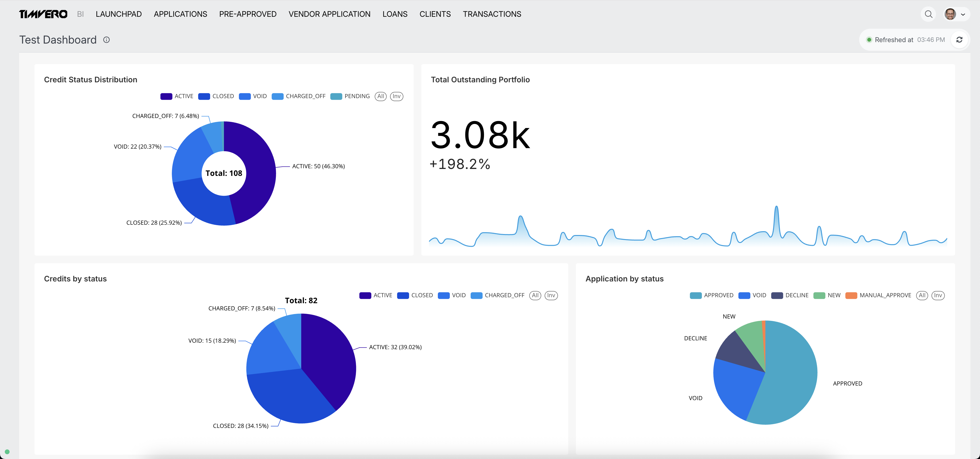Go to the TRANSACTIONS menu item
The image size is (980, 459).
coord(491,14)
